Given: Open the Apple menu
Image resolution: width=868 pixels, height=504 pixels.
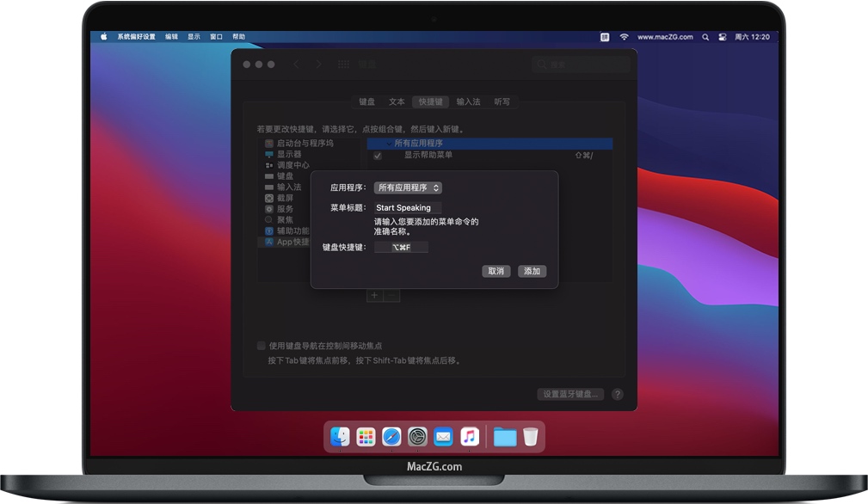Looking at the screenshot, I should pos(104,37).
